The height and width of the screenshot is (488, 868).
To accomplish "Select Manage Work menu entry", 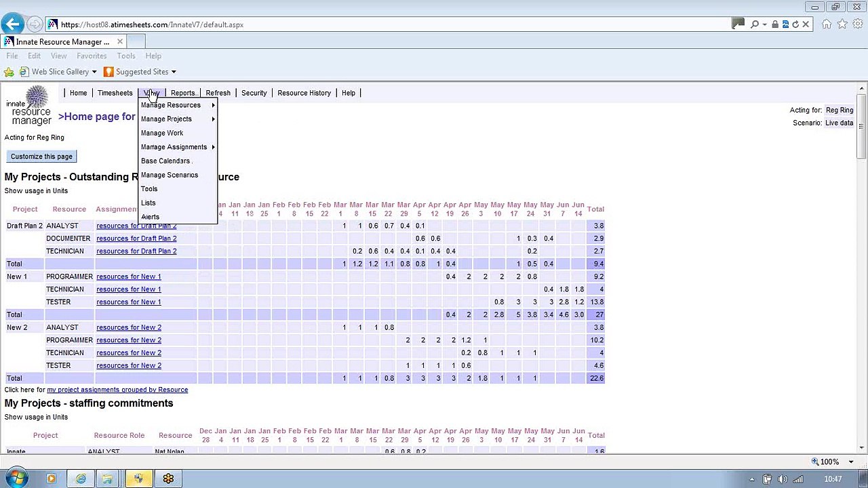I will pyautogui.click(x=178, y=133).
